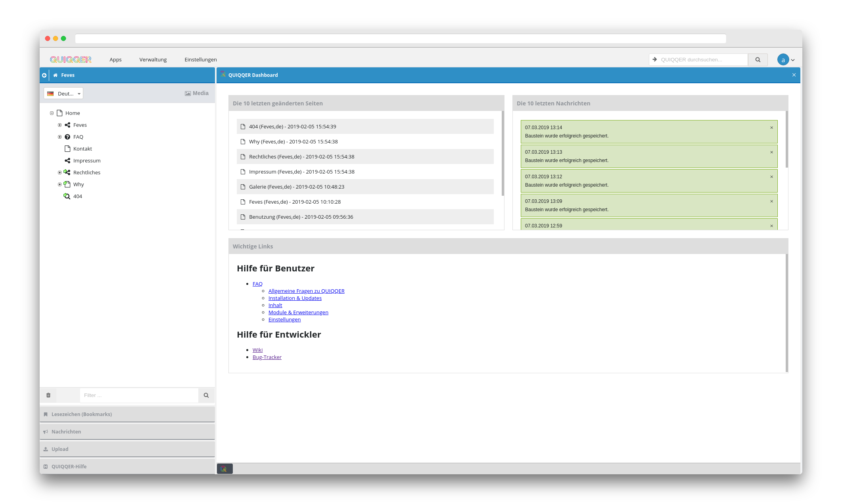The image size is (842, 504).
Task: Open the Media section
Action: tap(197, 93)
